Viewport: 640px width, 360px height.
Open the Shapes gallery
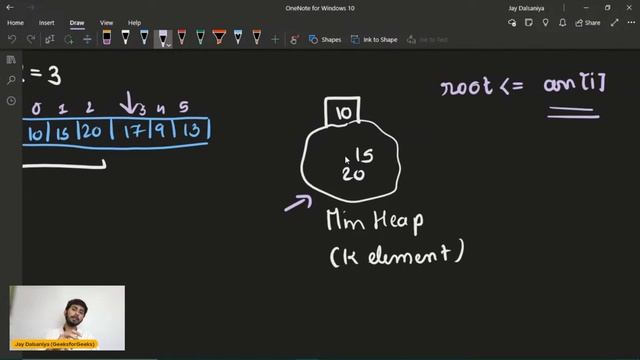(x=325, y=40)
